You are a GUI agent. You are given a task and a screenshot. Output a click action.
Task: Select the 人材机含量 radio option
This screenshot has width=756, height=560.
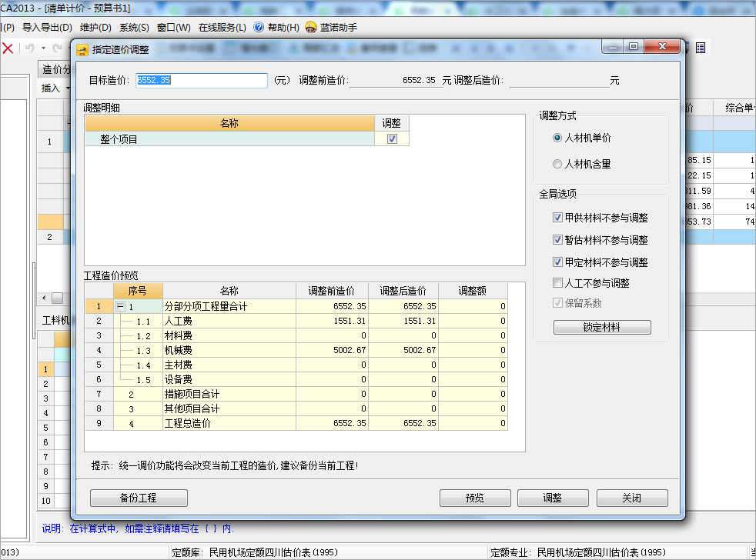coord(558,164)
